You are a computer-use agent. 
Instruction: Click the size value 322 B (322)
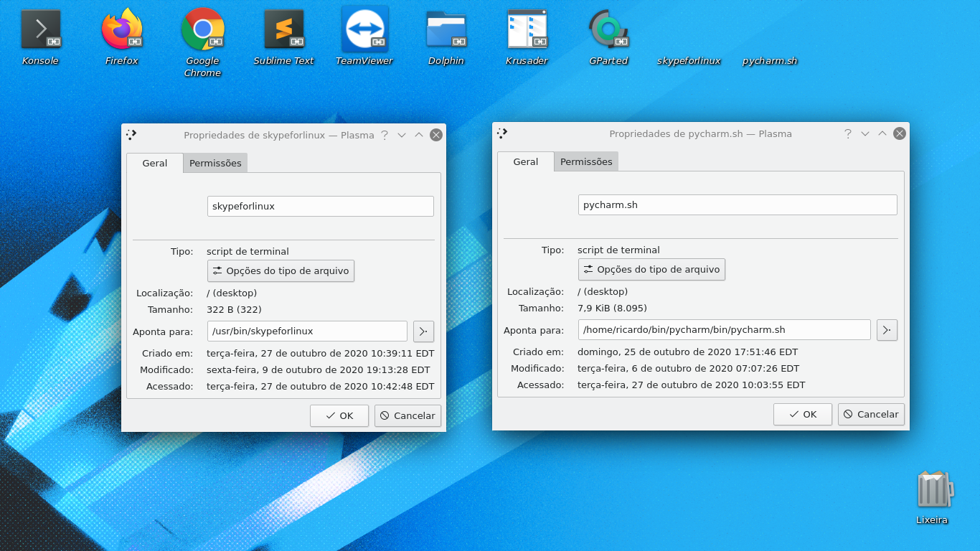[234, 310]
